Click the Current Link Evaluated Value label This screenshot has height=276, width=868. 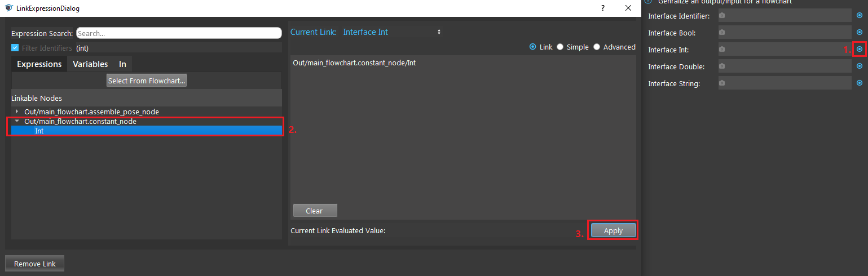pyautogui.click(x=338, y=231)
